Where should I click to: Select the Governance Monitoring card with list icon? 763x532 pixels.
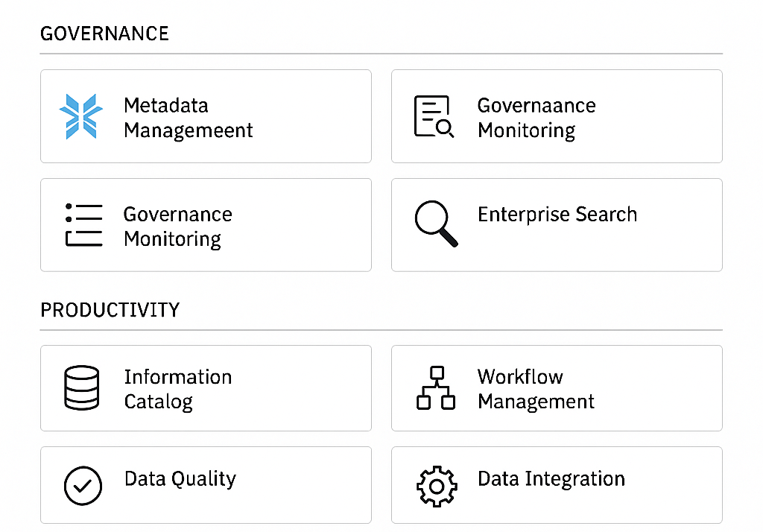click(x=206, y=225)
